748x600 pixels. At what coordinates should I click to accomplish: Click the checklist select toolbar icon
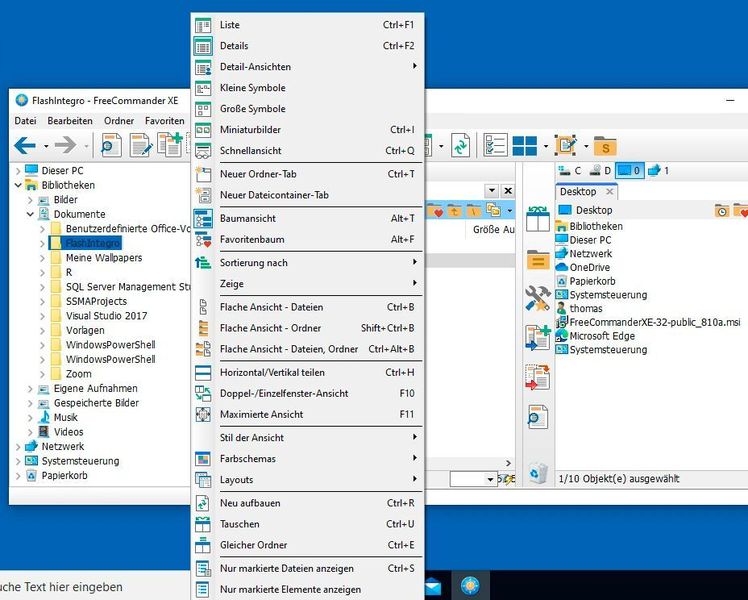point(495,145)
